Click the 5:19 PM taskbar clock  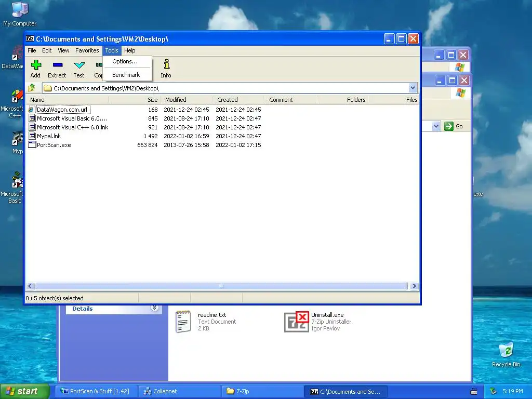(513, 391)
